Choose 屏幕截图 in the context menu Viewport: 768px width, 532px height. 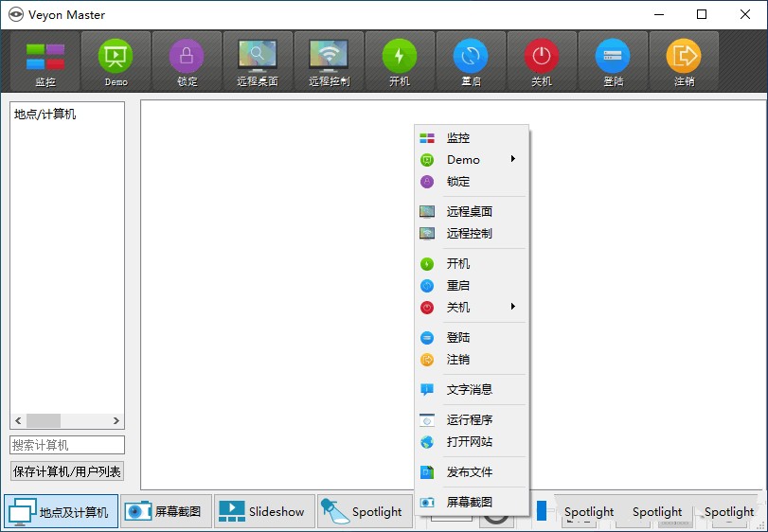(472, 502)
